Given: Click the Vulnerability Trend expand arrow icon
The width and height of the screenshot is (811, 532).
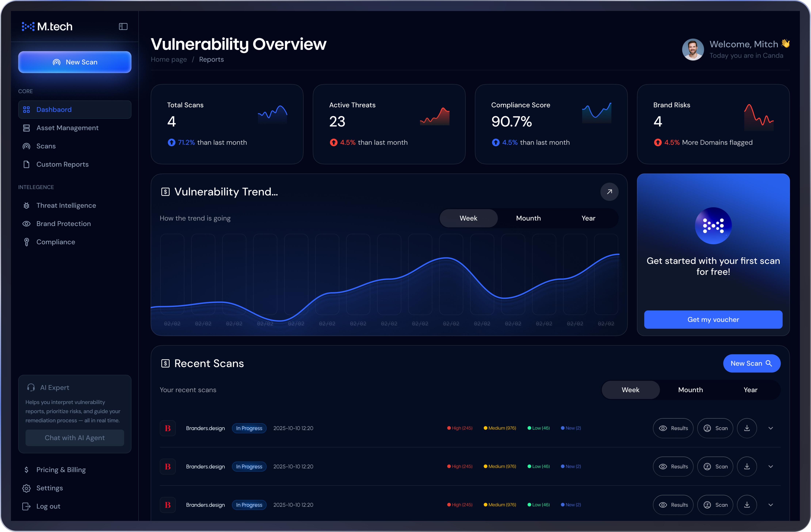Looking at the screenshot, I should point(609,192).
